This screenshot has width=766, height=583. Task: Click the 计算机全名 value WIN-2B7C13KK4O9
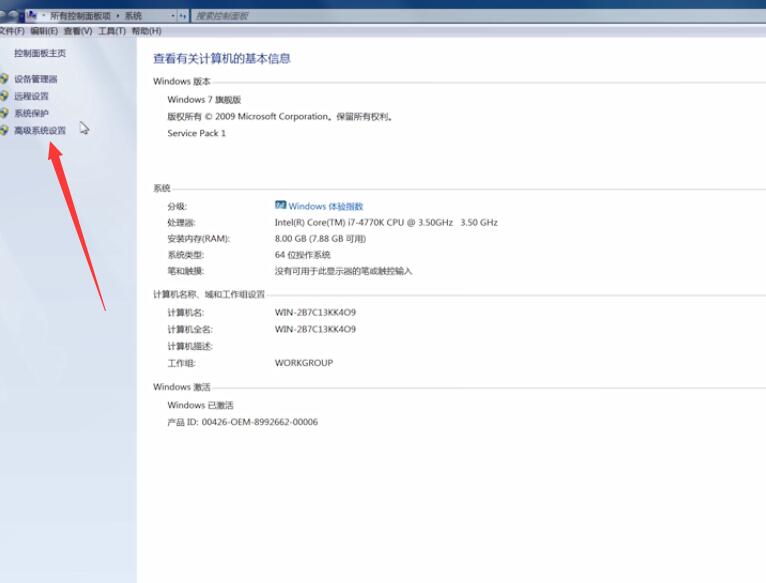(x=315, y=329)
